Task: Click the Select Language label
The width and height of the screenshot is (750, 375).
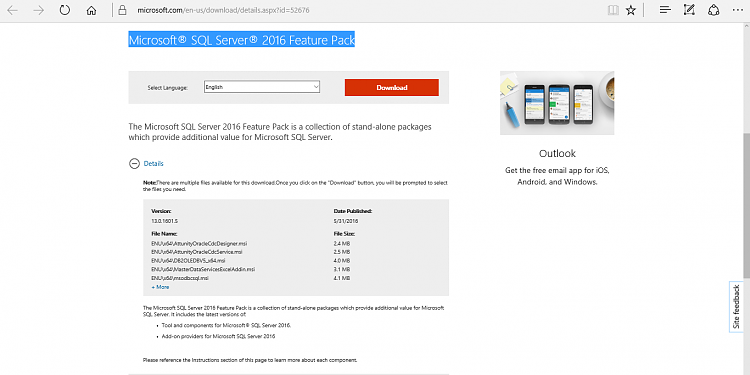Action: tap(167, 88)
